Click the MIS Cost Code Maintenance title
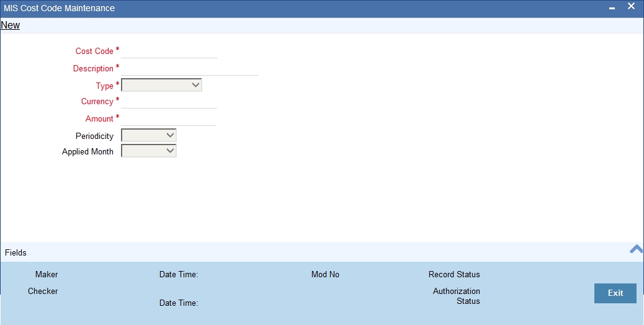Screen dimensions: 644x325 [x=59, y=8]
